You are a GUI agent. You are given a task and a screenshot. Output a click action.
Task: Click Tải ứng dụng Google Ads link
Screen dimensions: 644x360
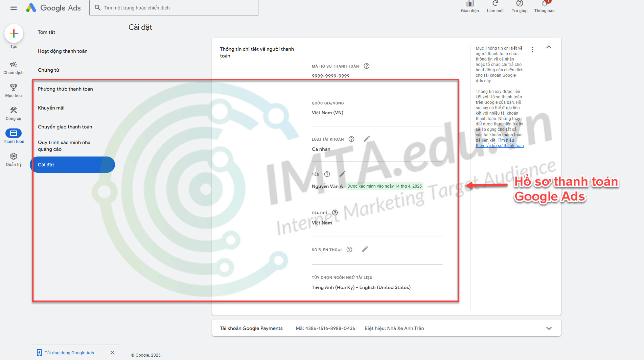[69, 353]
